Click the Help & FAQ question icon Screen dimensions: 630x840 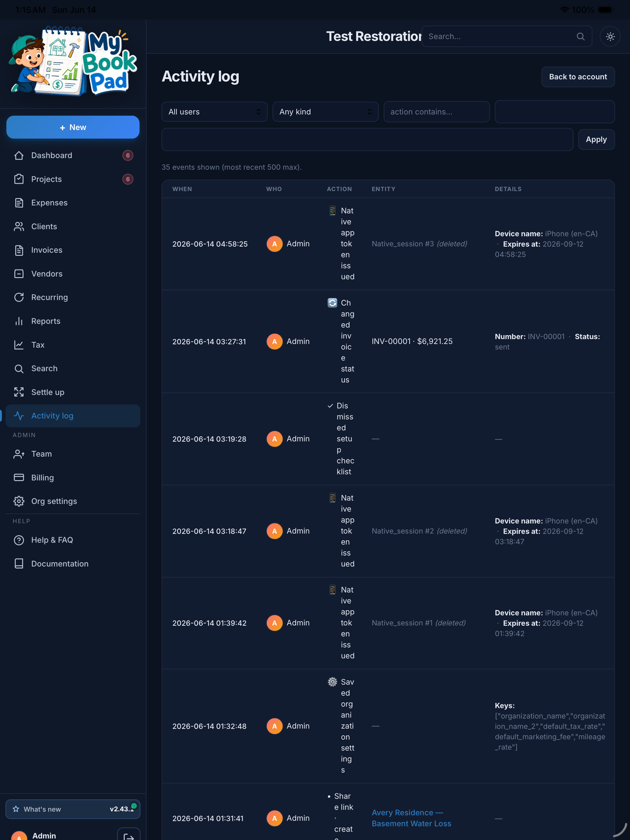click(x=19, y=540)
